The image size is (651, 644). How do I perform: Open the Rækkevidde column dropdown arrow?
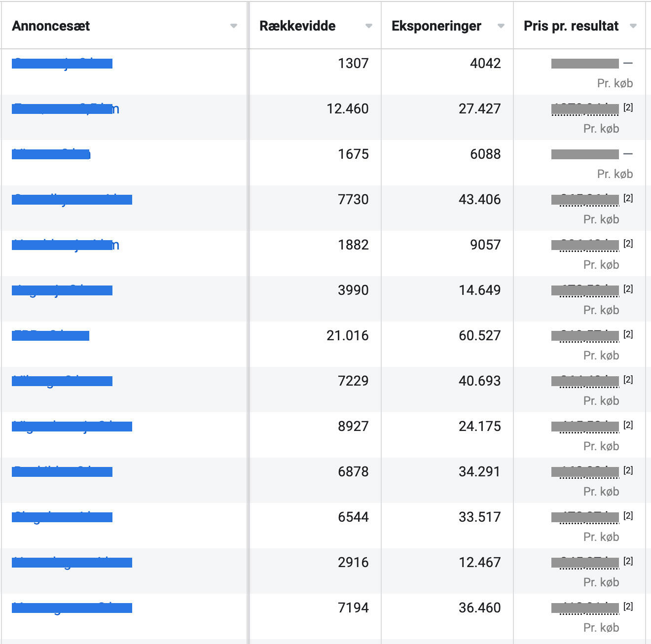(368, 26)
